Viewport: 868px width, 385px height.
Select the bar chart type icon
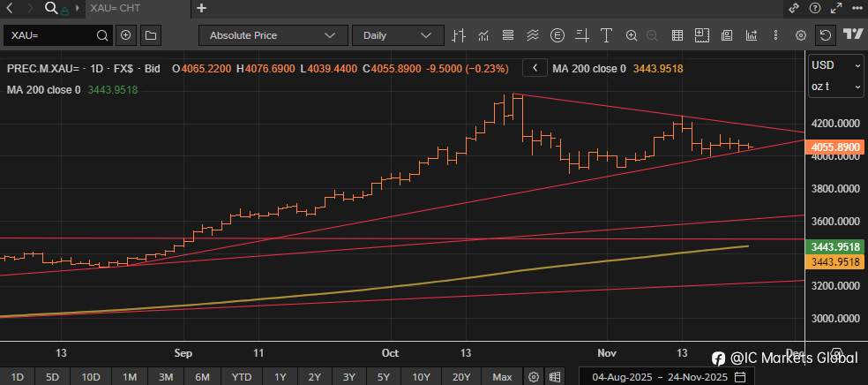click(x=458, y=35)
